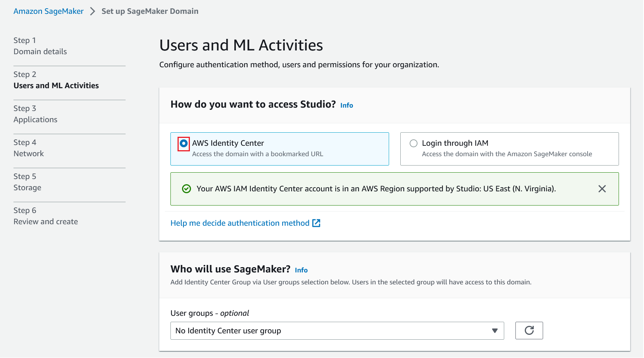Click the green success checkmark icon

[186, 189]
